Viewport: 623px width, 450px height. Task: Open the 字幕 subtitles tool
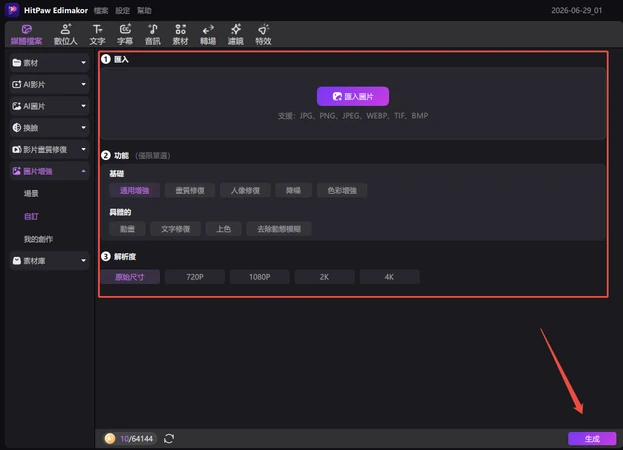coord(125,35)
